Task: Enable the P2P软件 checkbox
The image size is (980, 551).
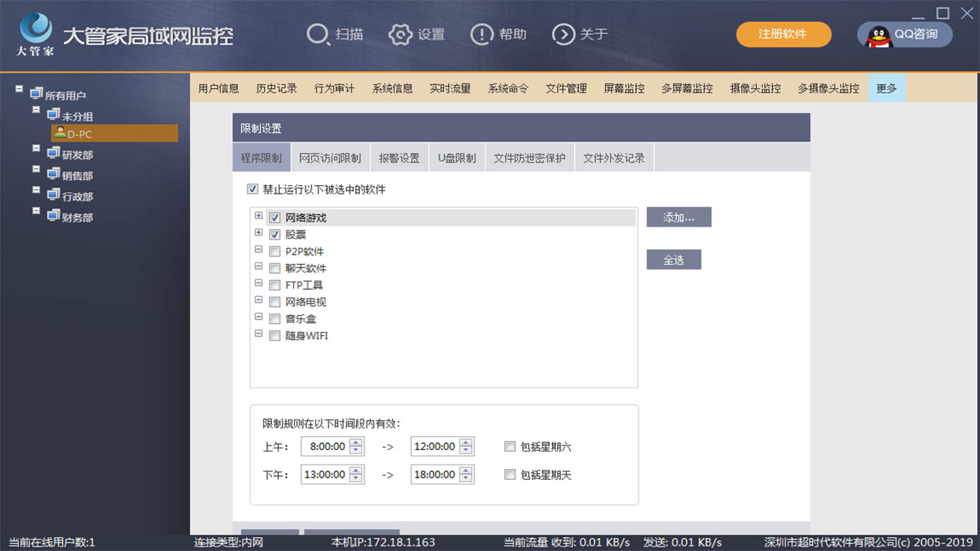Action: pyautogui.click(x=274, y=251)
